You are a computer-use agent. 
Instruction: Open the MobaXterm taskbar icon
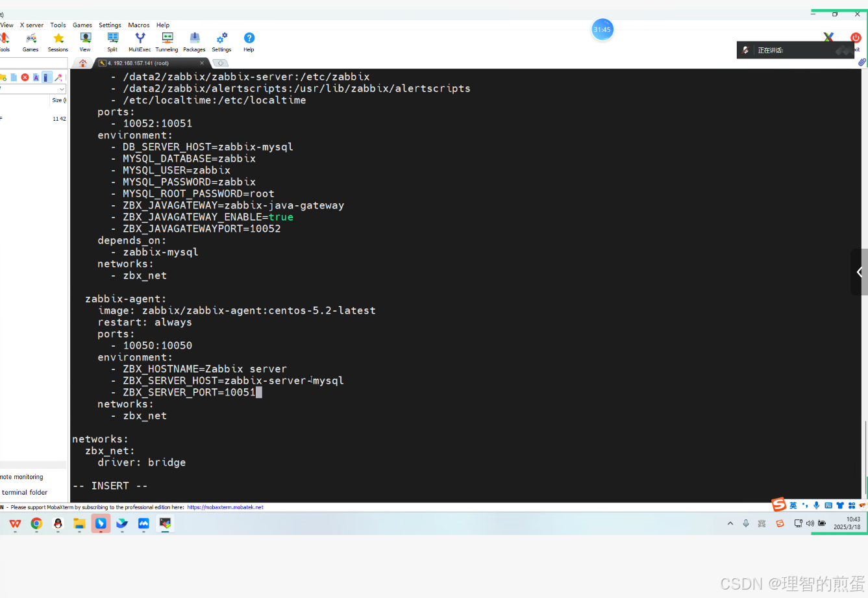tap(165, 523)
